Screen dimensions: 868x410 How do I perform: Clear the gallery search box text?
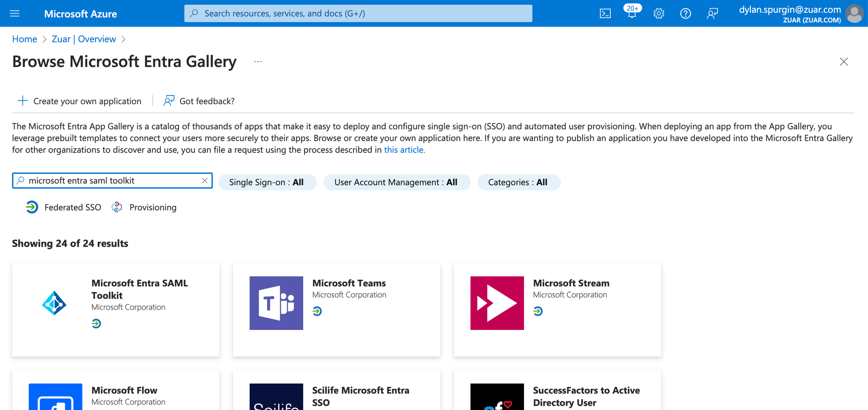pos(205,181)
